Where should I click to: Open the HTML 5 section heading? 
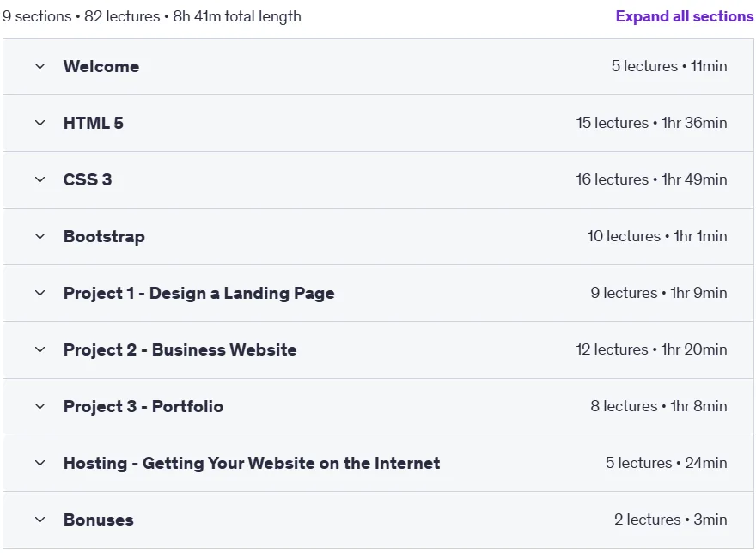pyautogui.click(x=94, y=123)
